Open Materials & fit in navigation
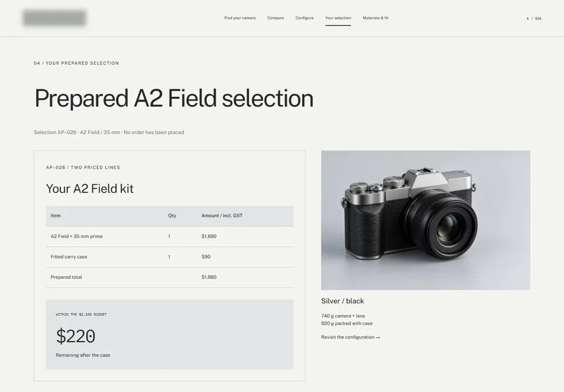The image size is (564, 392). pyautogui.click(x=375, y=18)
